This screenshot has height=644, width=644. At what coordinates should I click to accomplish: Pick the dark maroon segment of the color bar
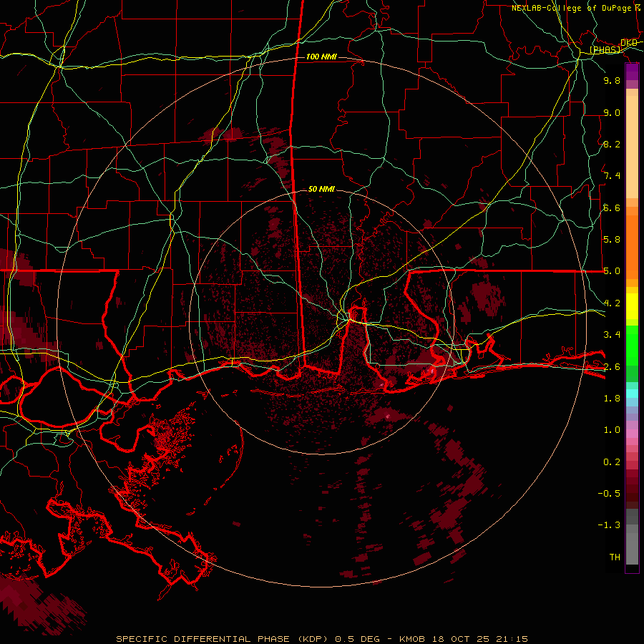632,493
